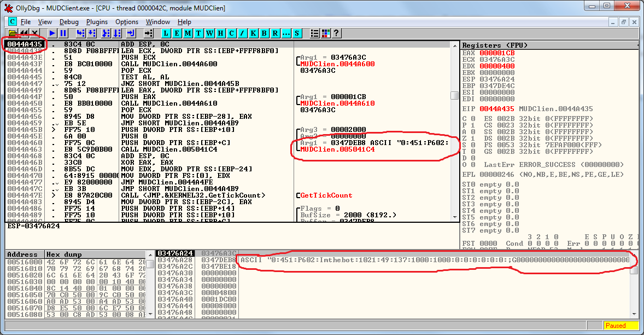Open the Debug menu
This screenshot has height=335, width=644.
(69, 22)
